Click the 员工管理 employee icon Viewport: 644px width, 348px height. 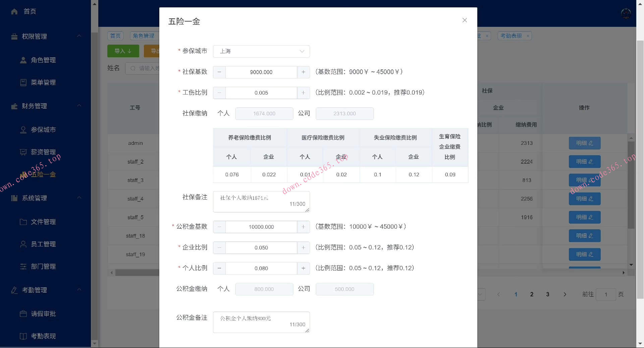tap(23, 244)
